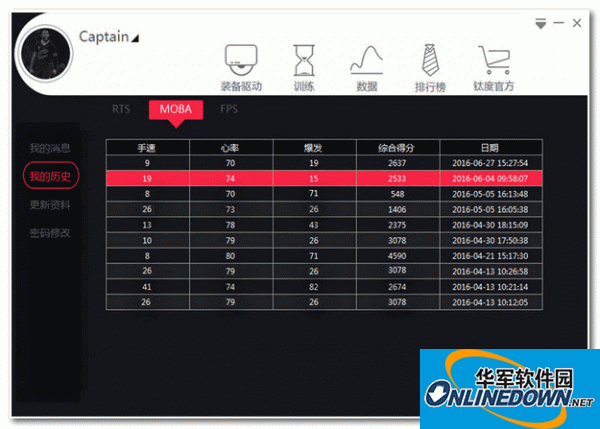Viewport: 600px width, 429px height.
Task: Click the 日期 column header
Action: pos(491,148)
